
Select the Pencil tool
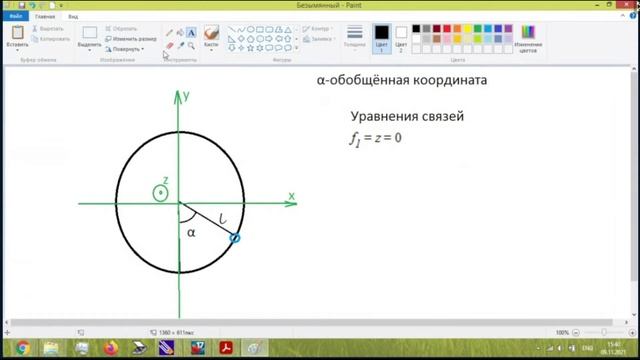(169, 33)
